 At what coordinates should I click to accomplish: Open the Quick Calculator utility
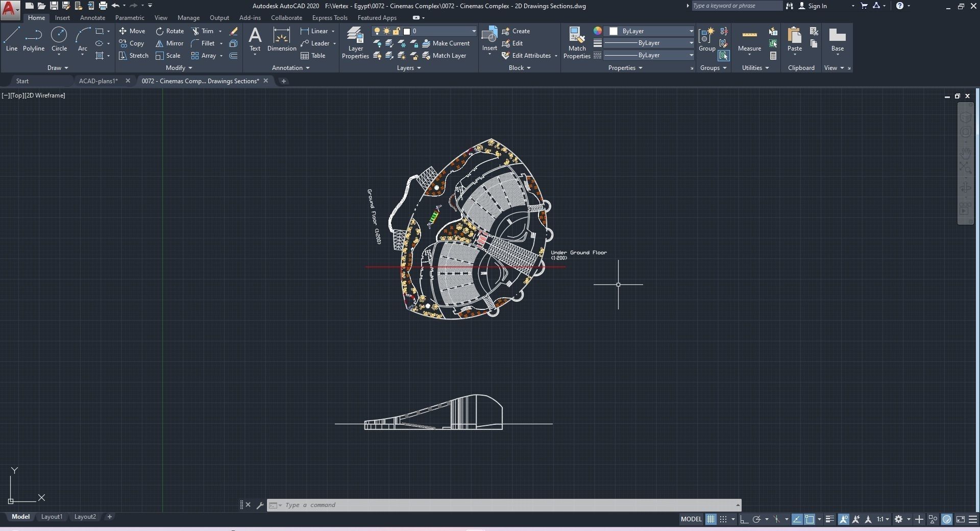tap(773, 56)
